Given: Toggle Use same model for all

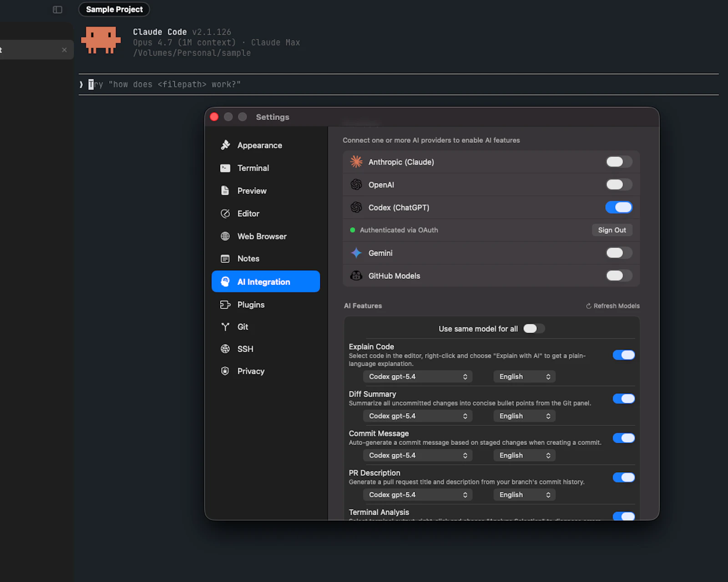Looking at the screenshot, I should tap(534, 329).
